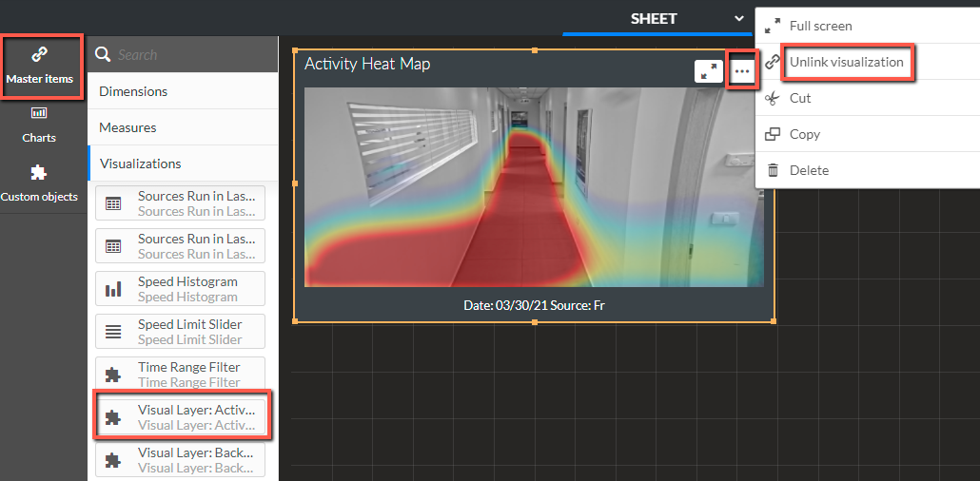980x481 pixels.
Task: Click the Custom objects puzzle icon
Action: pyautogui.click(x=39, y=172)
